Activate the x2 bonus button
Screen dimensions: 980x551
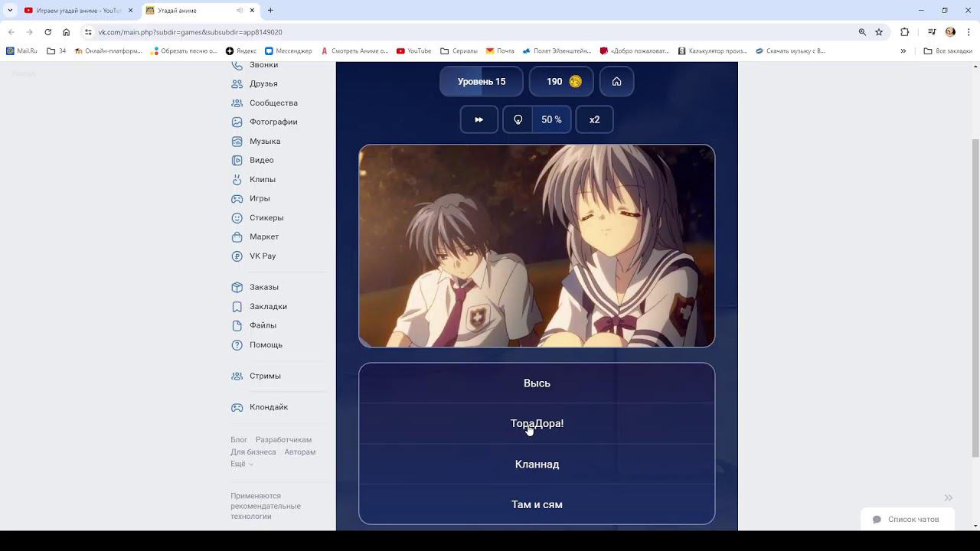(594, 119)
